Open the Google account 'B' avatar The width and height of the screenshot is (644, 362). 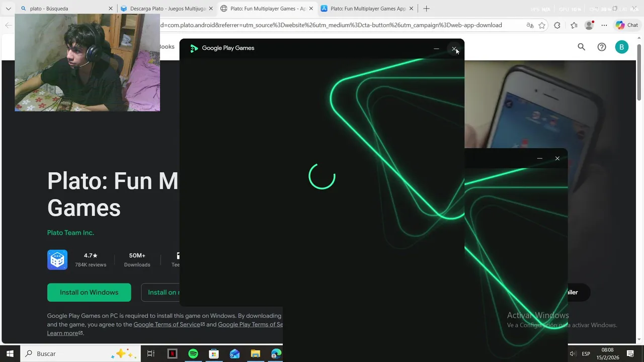[x=621, y=47]
